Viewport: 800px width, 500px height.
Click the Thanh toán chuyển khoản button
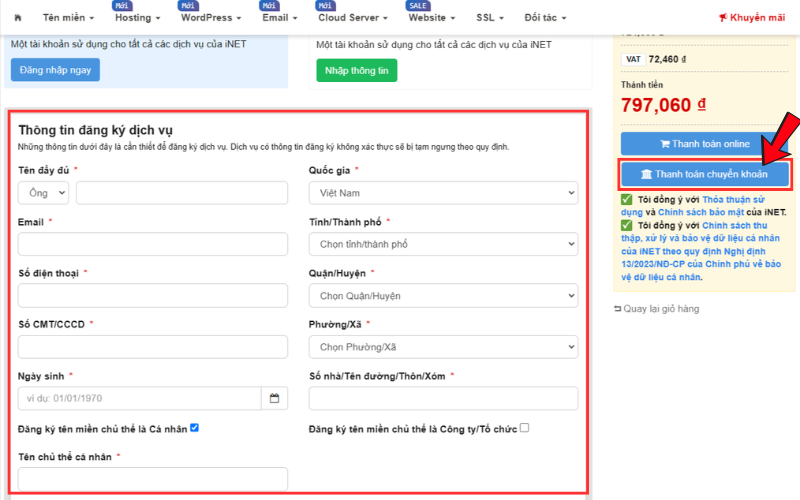click(x=705, y=174)
